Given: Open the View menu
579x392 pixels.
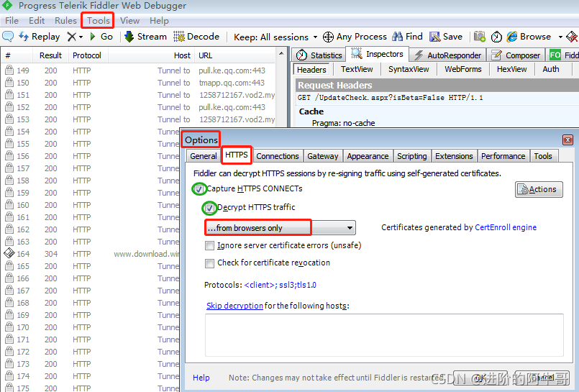Looking at the screenshot, I should pyautogui.click(x=129, y=21).
